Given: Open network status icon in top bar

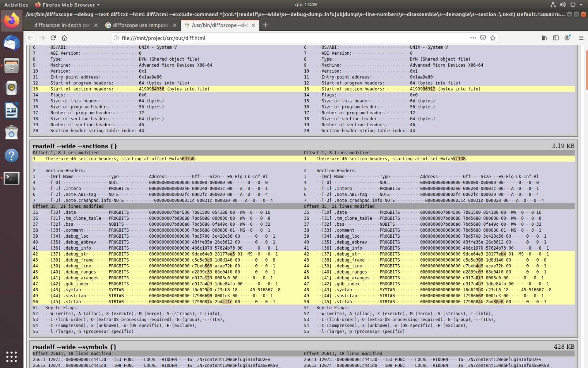Looking at the screenshot, I should pyautogui.click(x=553, y=5).
